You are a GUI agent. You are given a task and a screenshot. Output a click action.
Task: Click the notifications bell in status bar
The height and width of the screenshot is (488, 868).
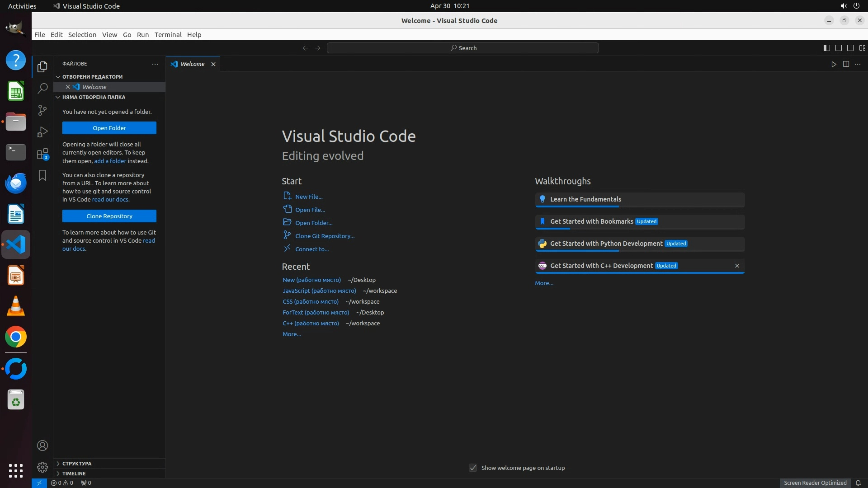(858, 483)
